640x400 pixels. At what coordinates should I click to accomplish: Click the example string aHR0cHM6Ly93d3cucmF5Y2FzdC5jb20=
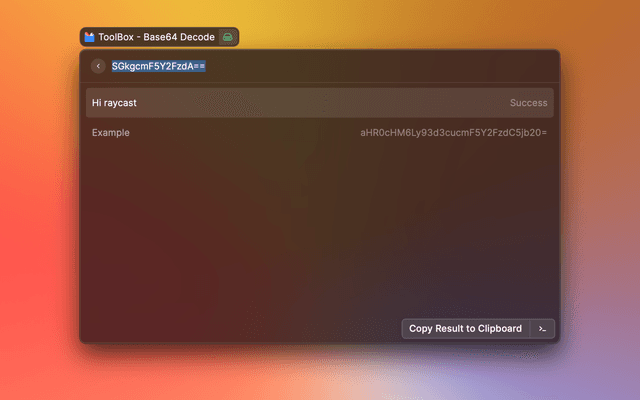tap(453, 133)
